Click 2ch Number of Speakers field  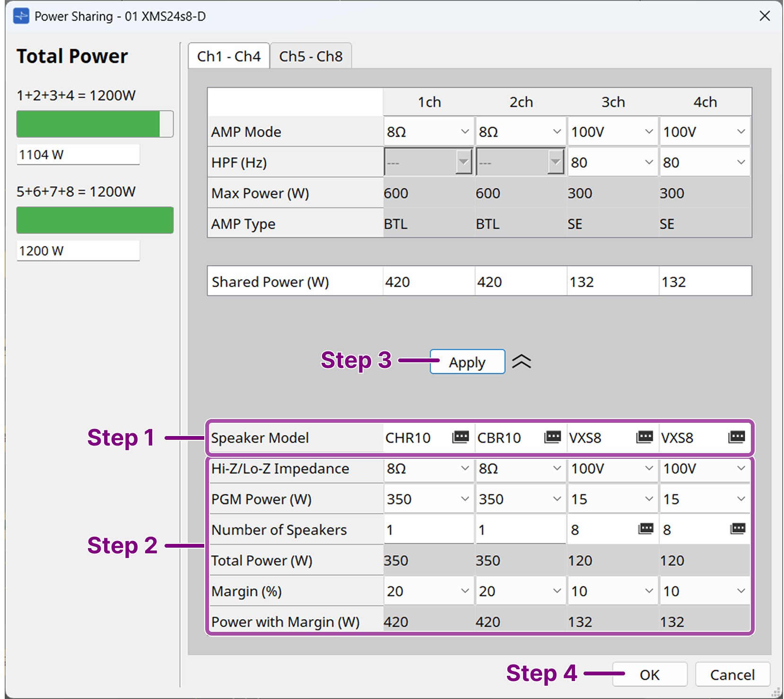click(x=521, y=529)
